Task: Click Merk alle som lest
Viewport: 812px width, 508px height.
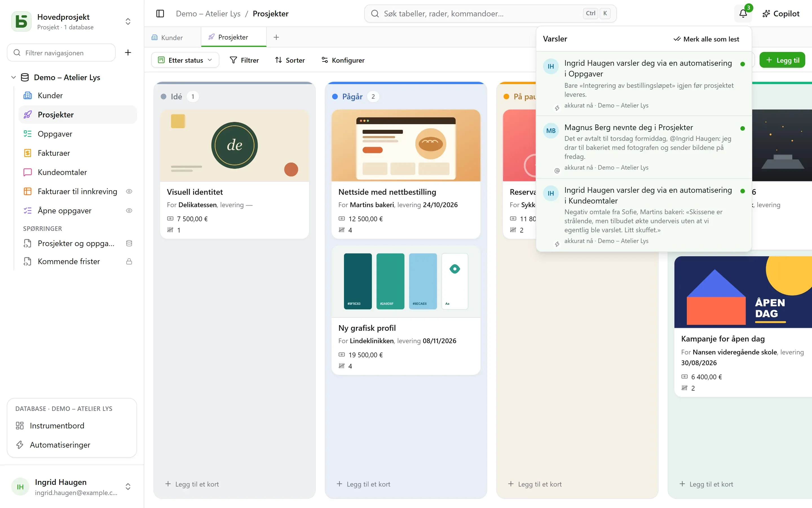Action: tap(706, 39)
